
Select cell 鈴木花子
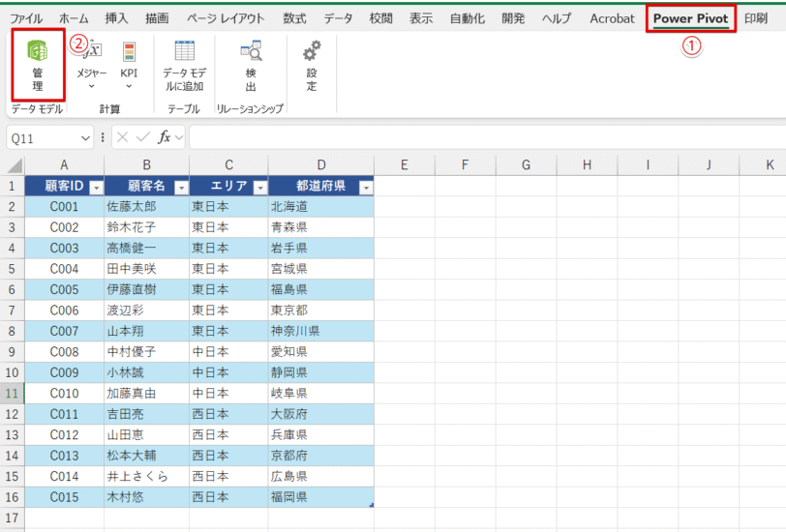pyautogui.click(x=146, y=227)
